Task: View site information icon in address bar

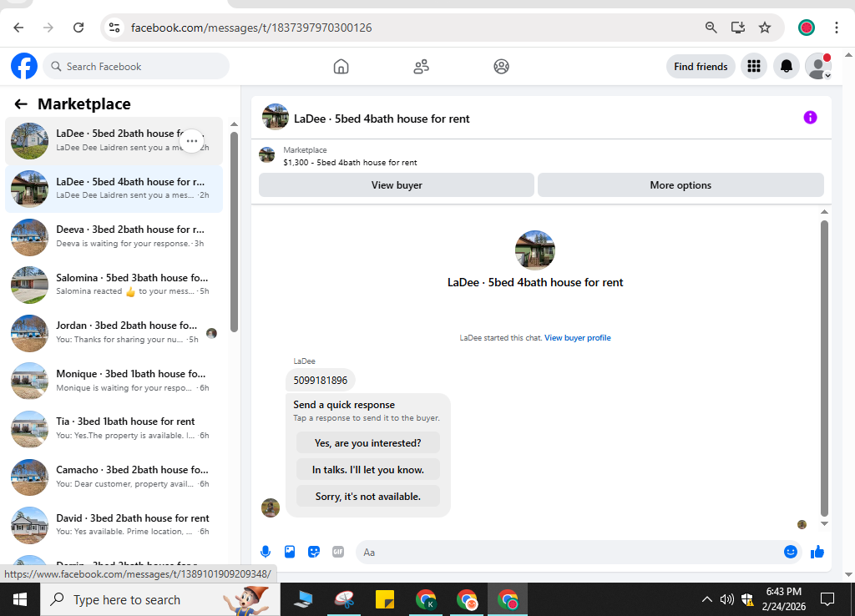Action: (x=114, y=28)
